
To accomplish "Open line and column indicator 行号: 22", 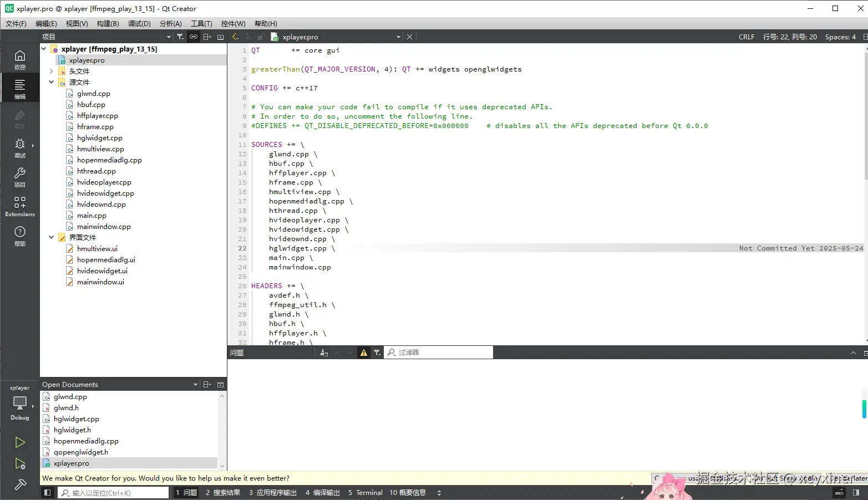I will pos(790,37).
